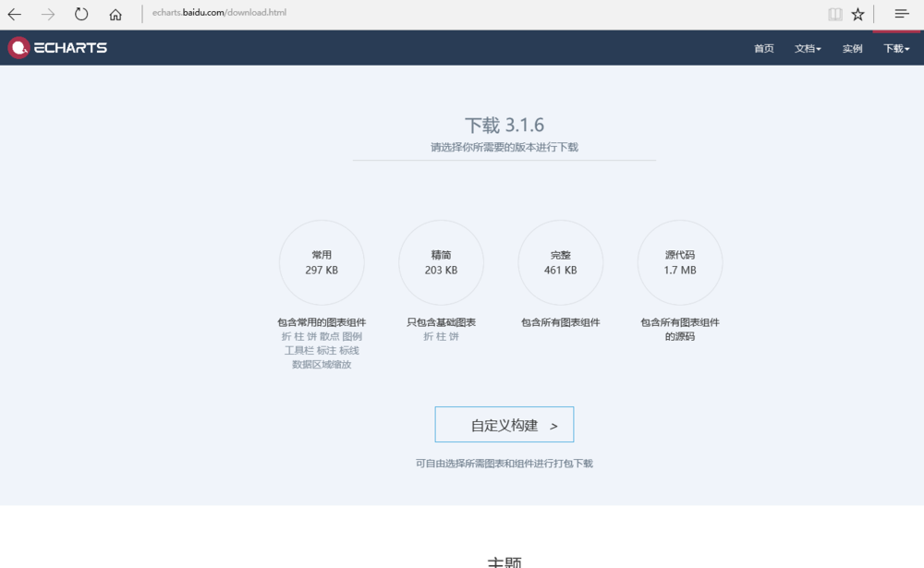
Task: Open the 实例 nav item
Action: [x=852, y=49]
